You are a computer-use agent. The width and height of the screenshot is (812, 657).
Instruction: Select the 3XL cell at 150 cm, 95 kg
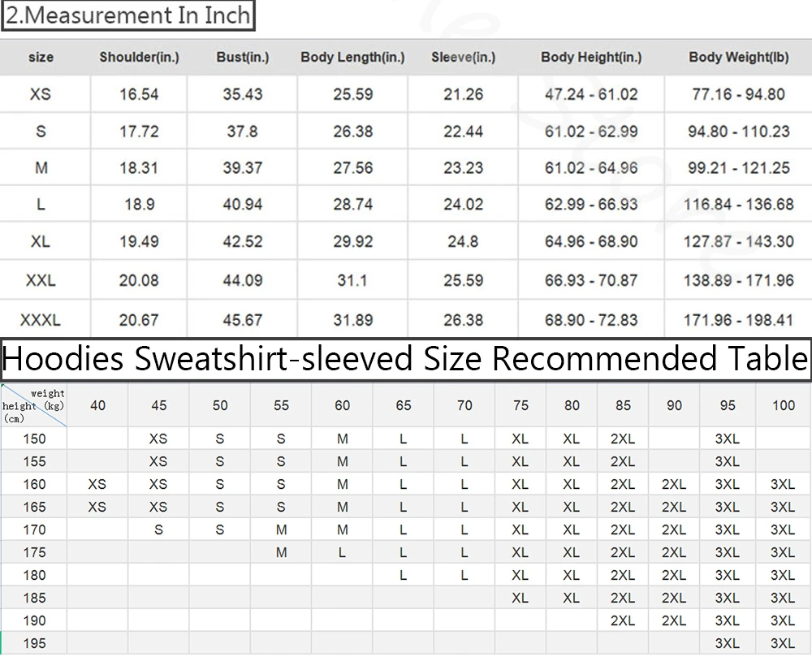click(x=727, y=439)
